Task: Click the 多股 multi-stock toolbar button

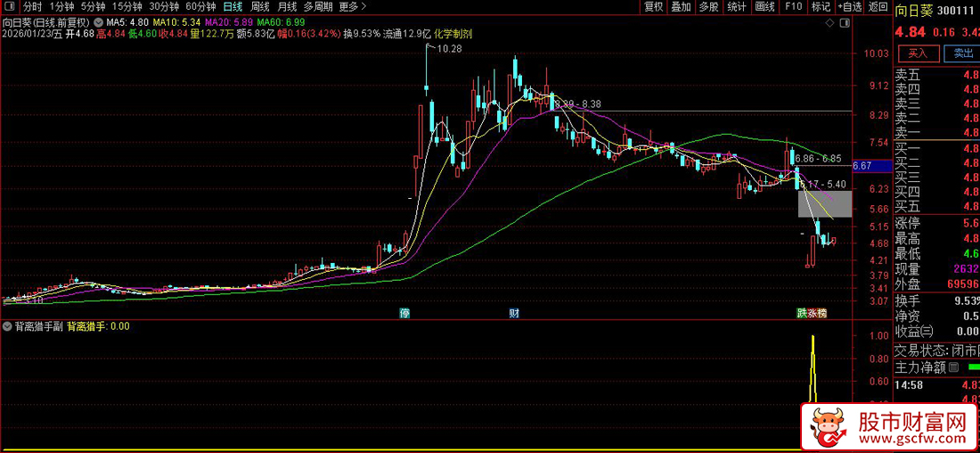Action: [x=708, y=7]
